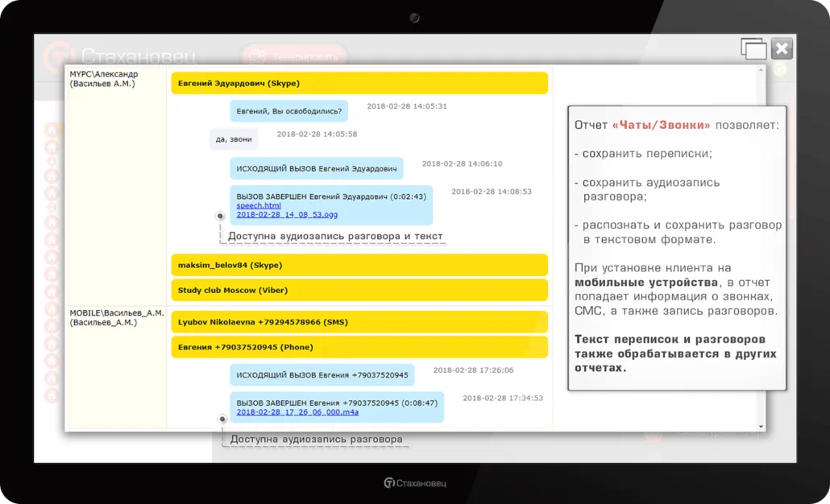830x504 pixels.
Task: Collapse the Евгений Эдуардович (Skype) conversation
Action: click(x=359, y=83)
